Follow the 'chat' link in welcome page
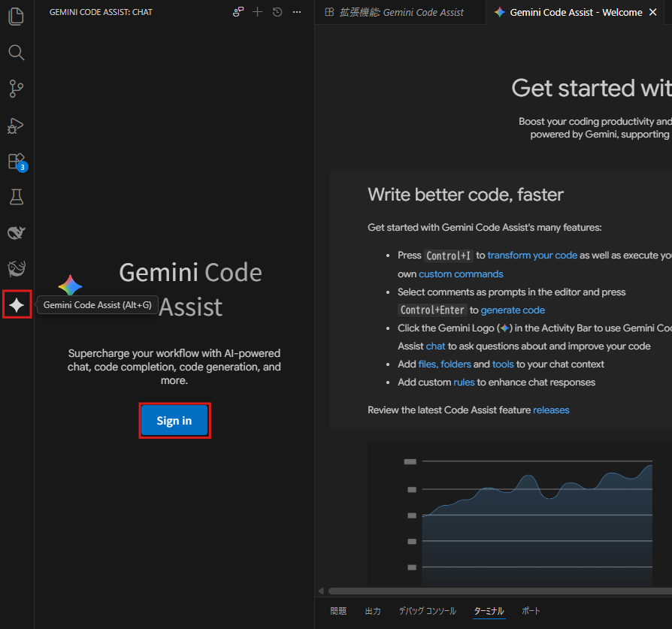Screen dimensions: 672x629 click(x=435, y=346)
